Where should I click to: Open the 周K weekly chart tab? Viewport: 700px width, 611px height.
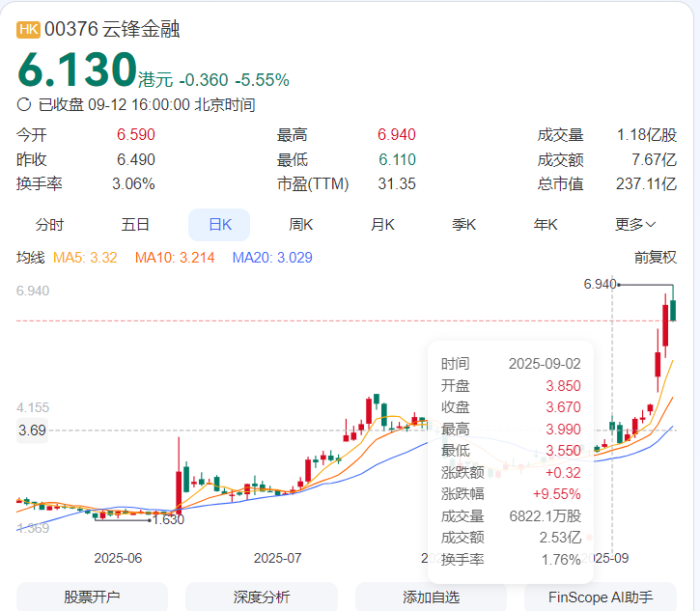[x=301, y=225]
